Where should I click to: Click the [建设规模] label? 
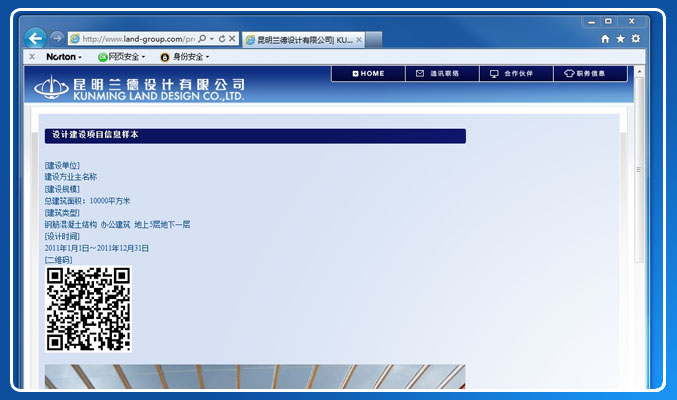(x=62, y=189)
